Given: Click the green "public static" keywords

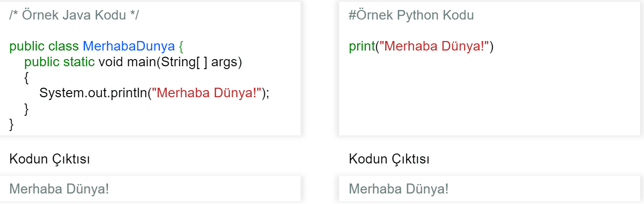Looking at the screenshot, I should coord(59,62).
